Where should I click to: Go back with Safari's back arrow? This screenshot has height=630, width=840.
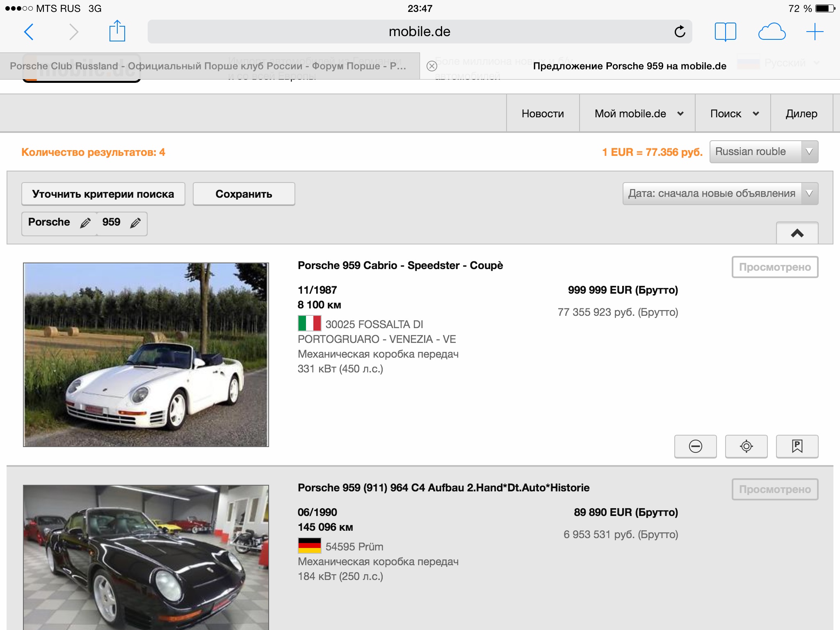28,32
